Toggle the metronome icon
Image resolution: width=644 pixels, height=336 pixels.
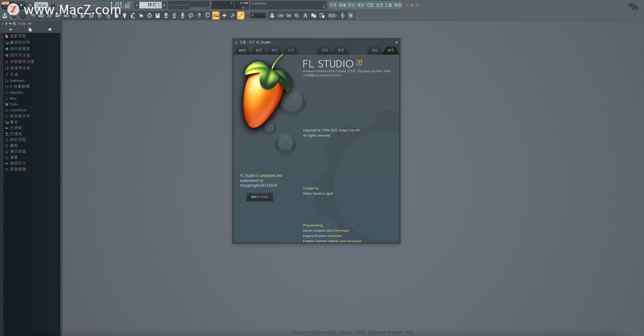click(33, 15)
